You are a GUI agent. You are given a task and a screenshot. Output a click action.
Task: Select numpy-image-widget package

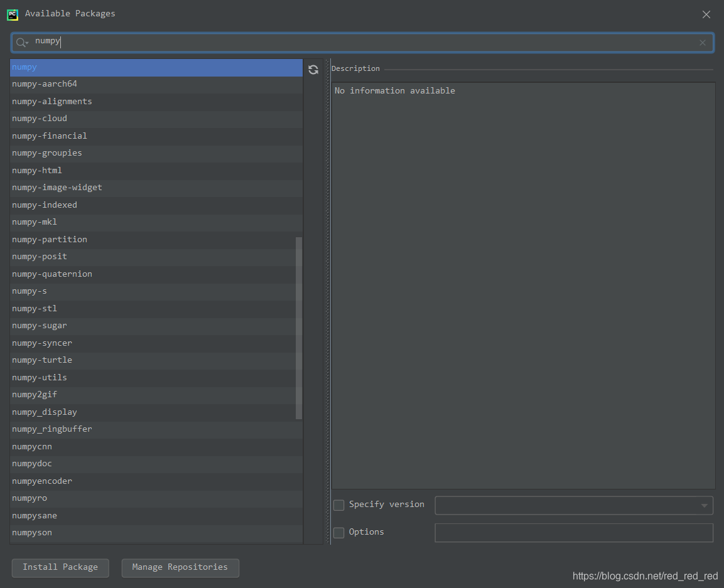156,188
